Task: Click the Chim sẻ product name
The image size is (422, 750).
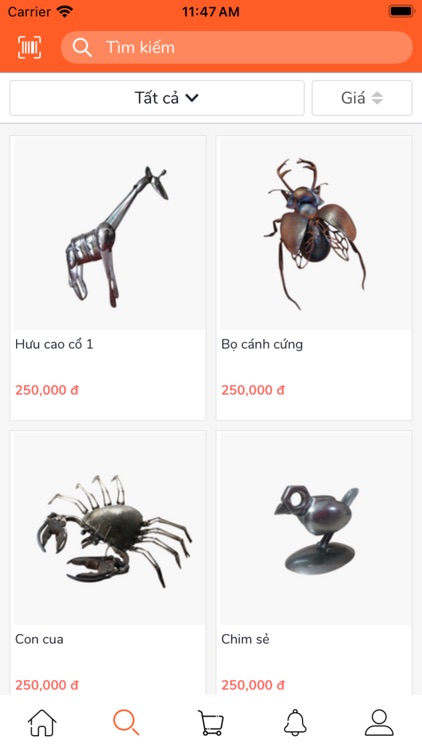Action: pos(245,639)
